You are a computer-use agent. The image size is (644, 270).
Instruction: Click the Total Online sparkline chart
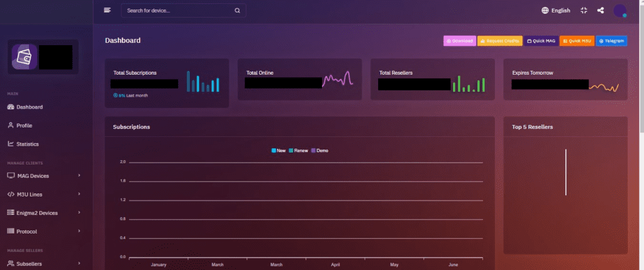coord(338,80)
